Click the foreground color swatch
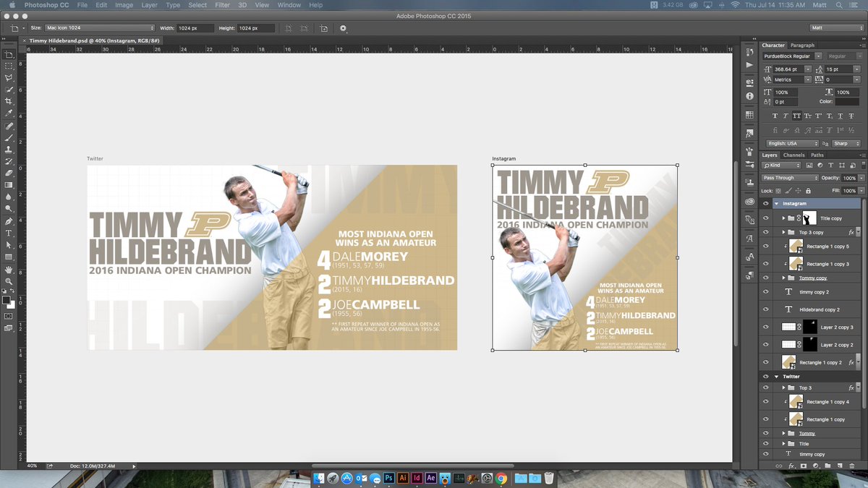The width and height of the screenshot is (868, 488). [x=7, y=299]
